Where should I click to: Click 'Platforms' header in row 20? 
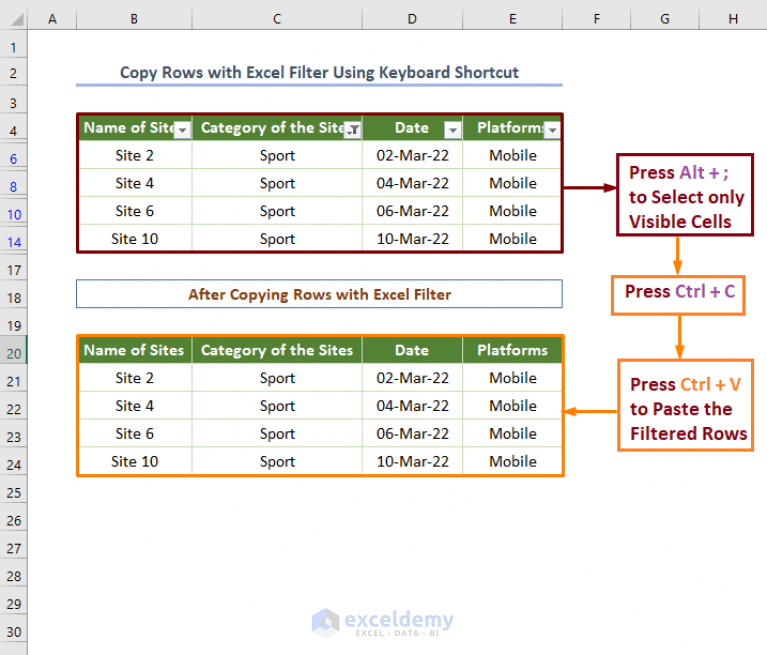(x=513, y=350)
